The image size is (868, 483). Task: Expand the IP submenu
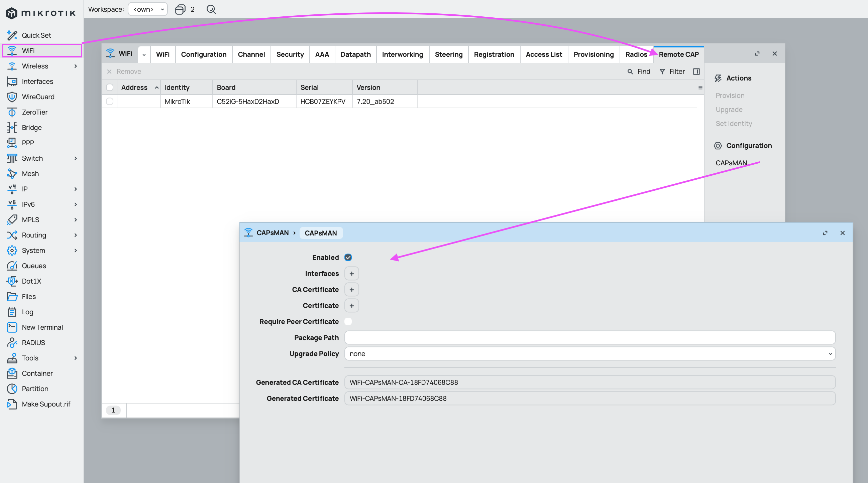(x=76, y=189)
